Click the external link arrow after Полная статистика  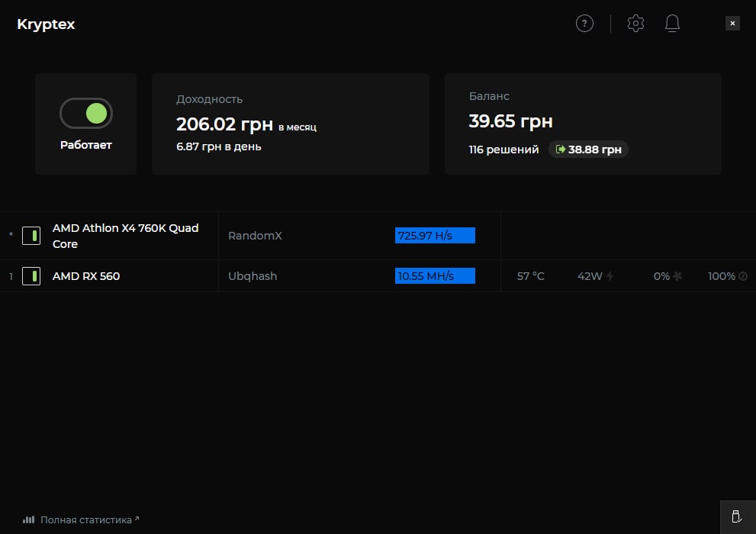pyautogui.click(x=137, y=519)
